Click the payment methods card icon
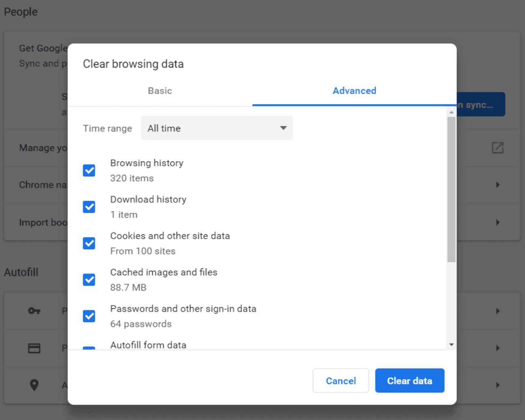525x420 pixels. pos(34,348)
